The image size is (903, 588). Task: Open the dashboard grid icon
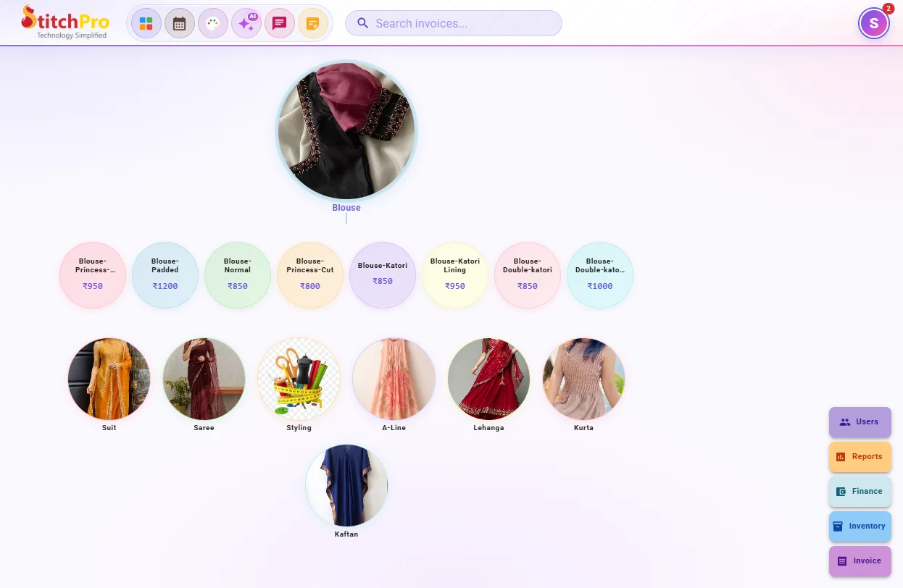click(146, 24)
